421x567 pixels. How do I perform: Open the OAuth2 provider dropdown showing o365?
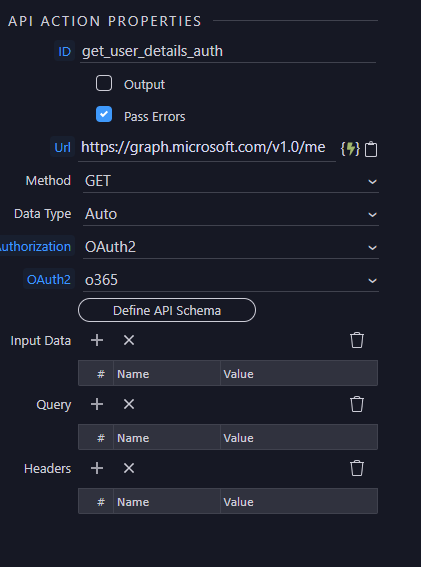[x=231, y=280]
